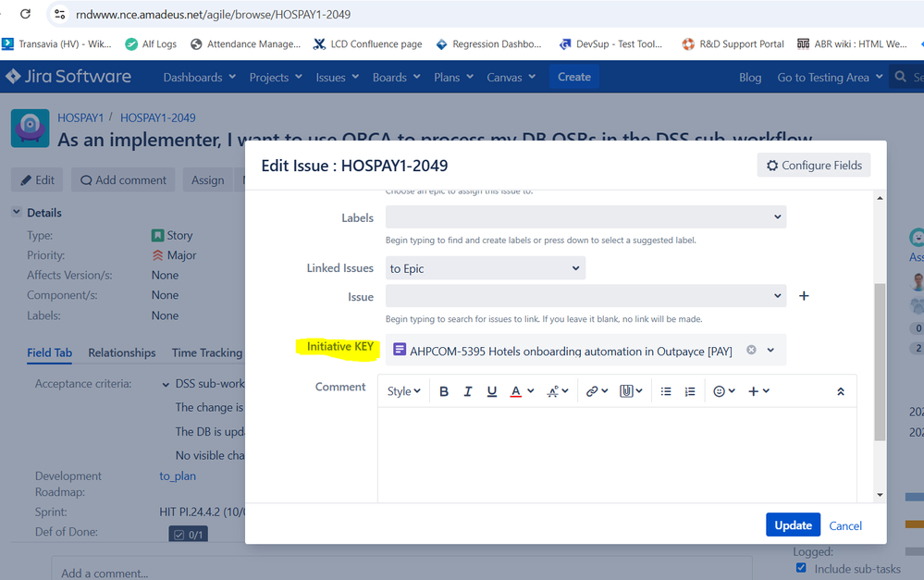This screenshot has width=924, height=580.
Task: Open the Linked Issues 'to Epic' dropdown
Action: point(485,268)
